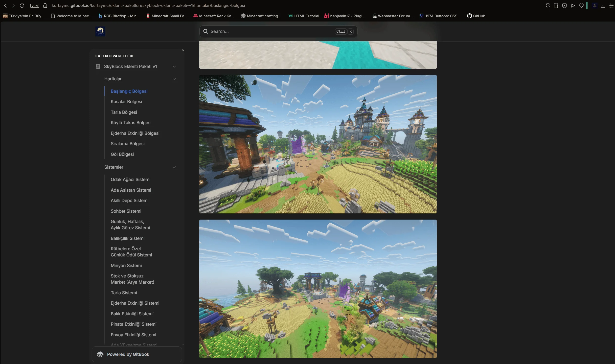Open the browser downloads icon
The image size is (615, 364).
click(603, 5)
